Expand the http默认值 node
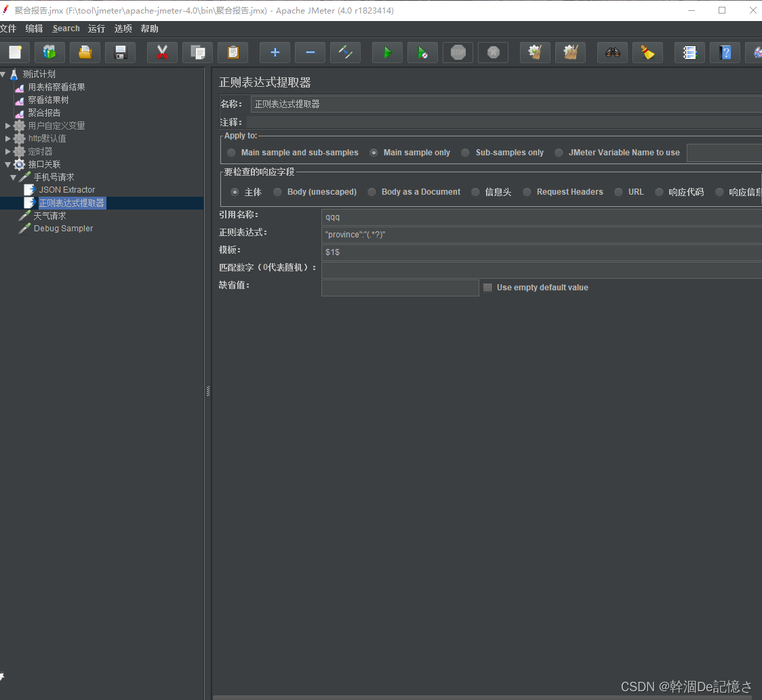 (7, 138)
